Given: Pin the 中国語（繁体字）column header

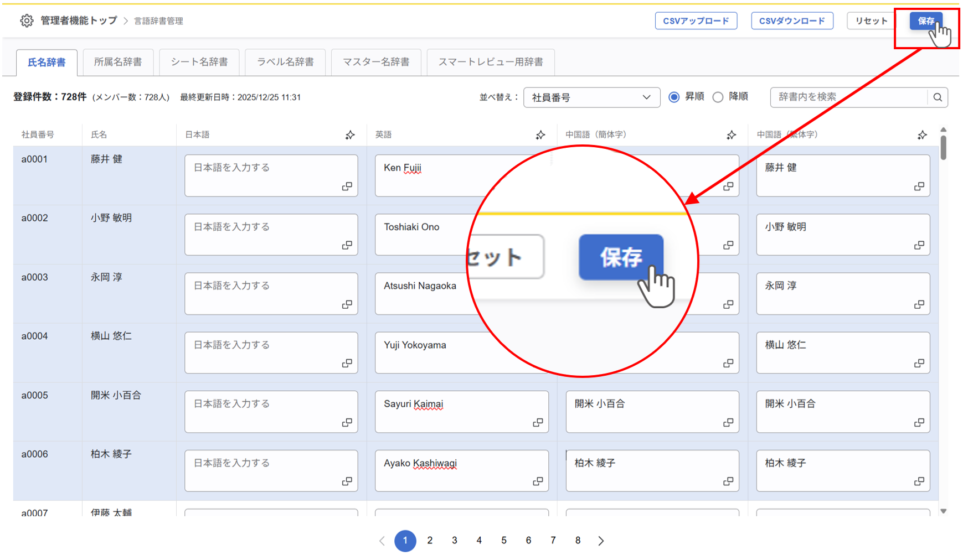Looking at the screenshot, I should [x=922, y=134].
